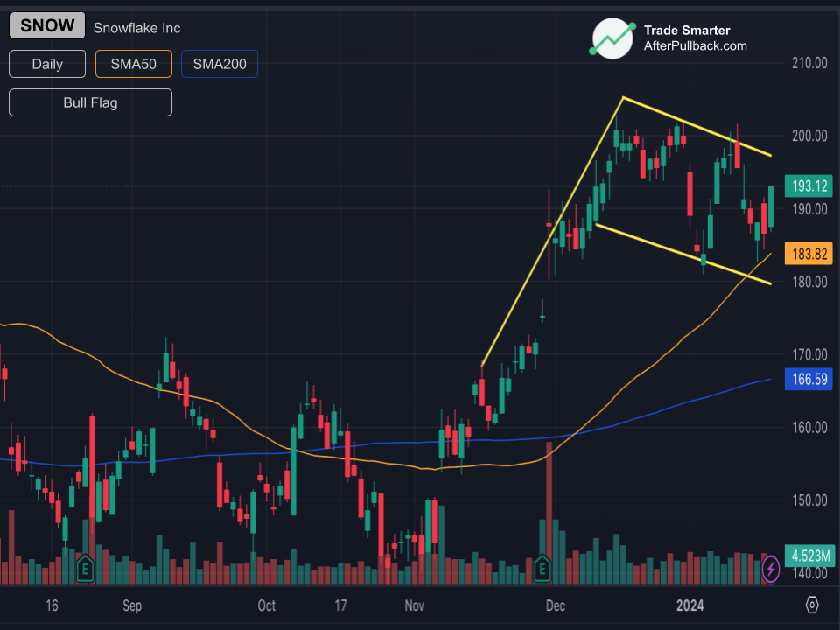Screen dimensions: 840x630
Task: Click the 166.59 SMA200 price label
Action: (808, 379)
